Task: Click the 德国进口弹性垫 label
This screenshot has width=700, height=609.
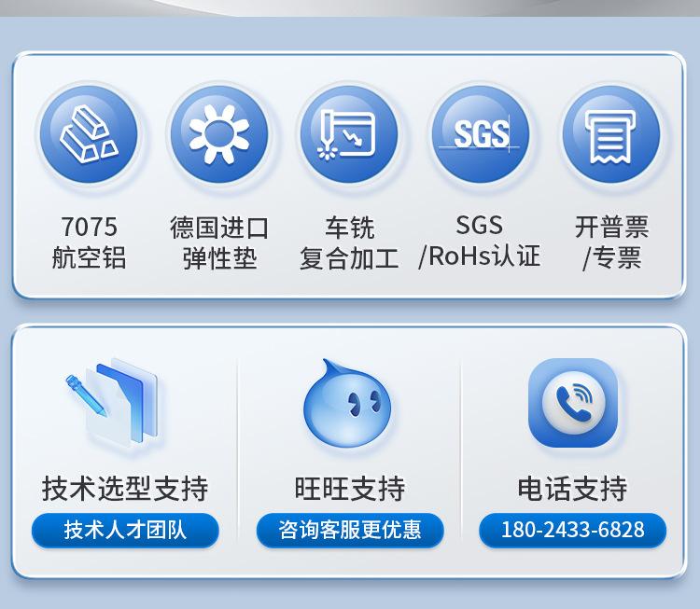Action: (219, 242)
